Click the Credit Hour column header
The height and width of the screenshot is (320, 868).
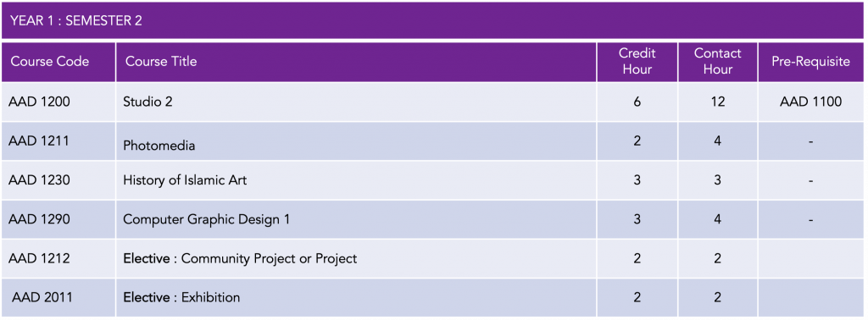coord(637,61)
